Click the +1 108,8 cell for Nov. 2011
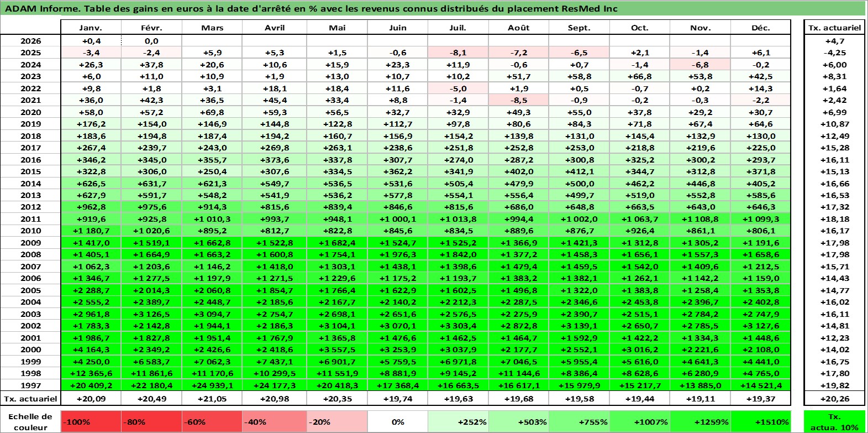Screen dimensions: 868x433 pyautogui.click(x=700, y=219)
